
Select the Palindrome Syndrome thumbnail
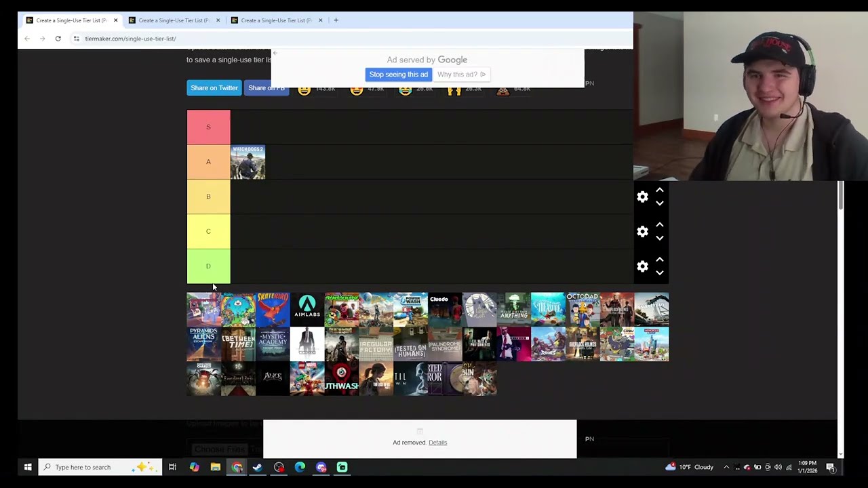pos(445,344)
